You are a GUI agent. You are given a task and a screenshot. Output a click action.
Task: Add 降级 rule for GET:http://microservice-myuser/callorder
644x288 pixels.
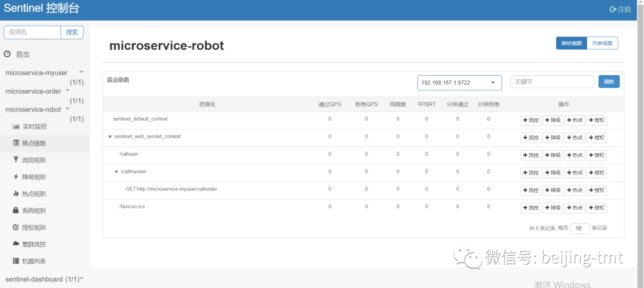coord(553,190)
